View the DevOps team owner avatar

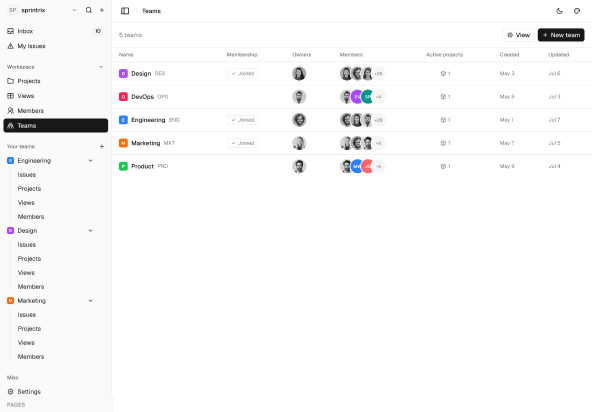pos(299,97)
